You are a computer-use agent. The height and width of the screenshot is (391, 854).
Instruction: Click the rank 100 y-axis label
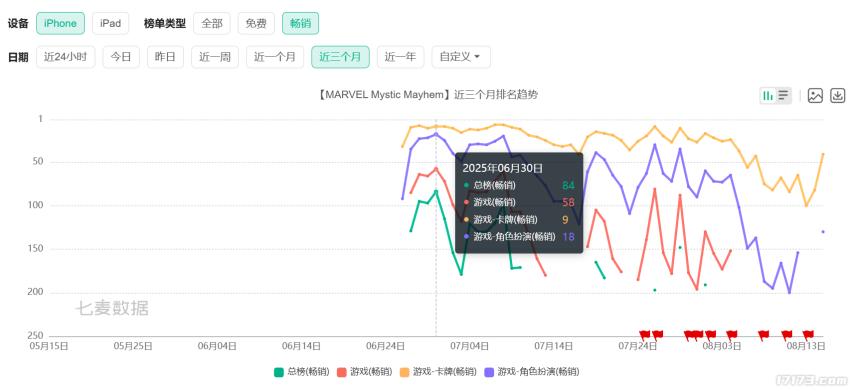coord(36,205)
